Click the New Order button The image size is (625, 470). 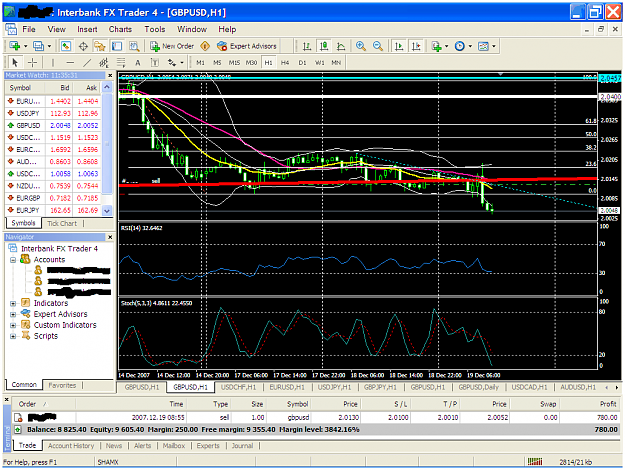[172, 46]
